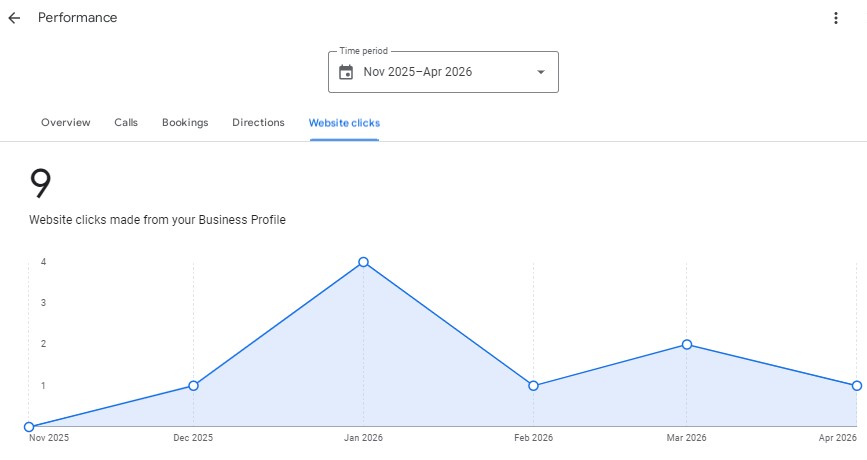Switch to the Overview tab
Image resolution: width=867 pixels, height=460 pixels.
point(66,123)
